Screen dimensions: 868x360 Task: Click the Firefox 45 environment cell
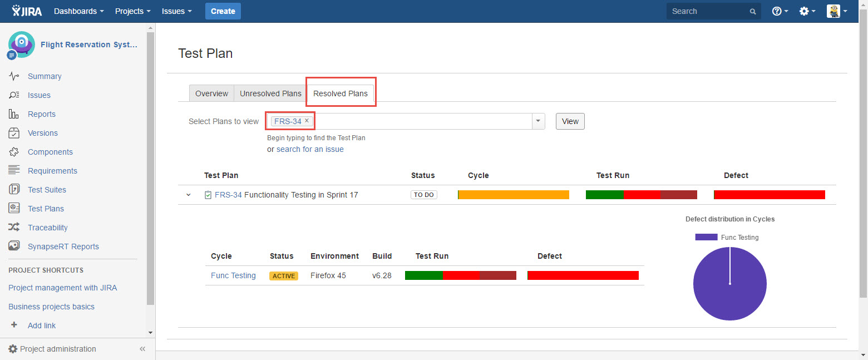pos(328,275)
